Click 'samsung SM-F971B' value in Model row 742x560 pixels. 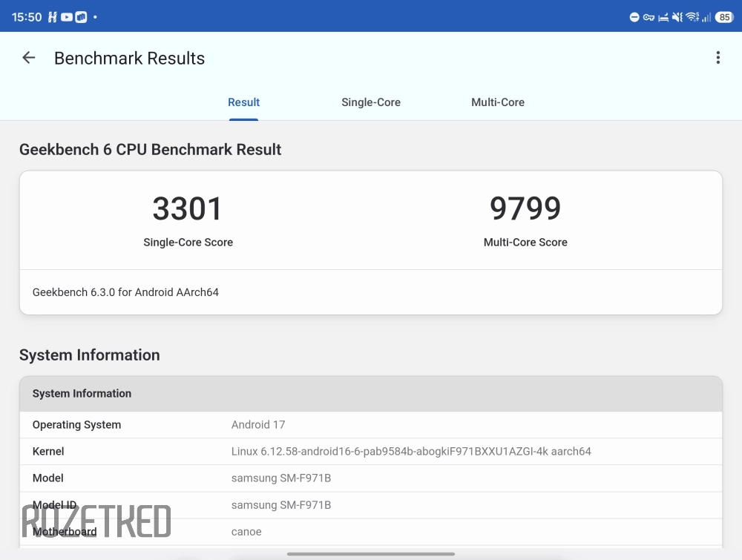(281, 478)
